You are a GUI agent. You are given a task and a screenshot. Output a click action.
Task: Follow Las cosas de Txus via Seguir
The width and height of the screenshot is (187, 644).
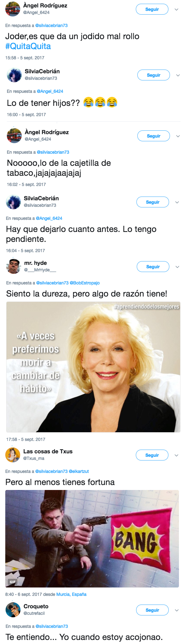(x=152, y=455)
